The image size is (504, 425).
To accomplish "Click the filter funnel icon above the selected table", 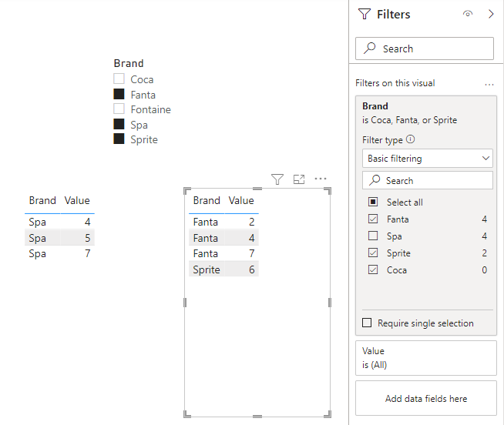I will pos(277,179).
